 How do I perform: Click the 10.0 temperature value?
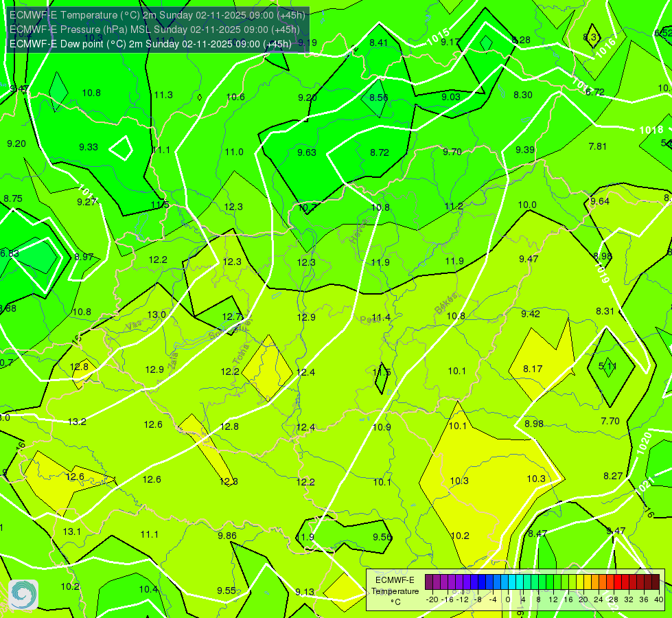(x=527, y=205)
